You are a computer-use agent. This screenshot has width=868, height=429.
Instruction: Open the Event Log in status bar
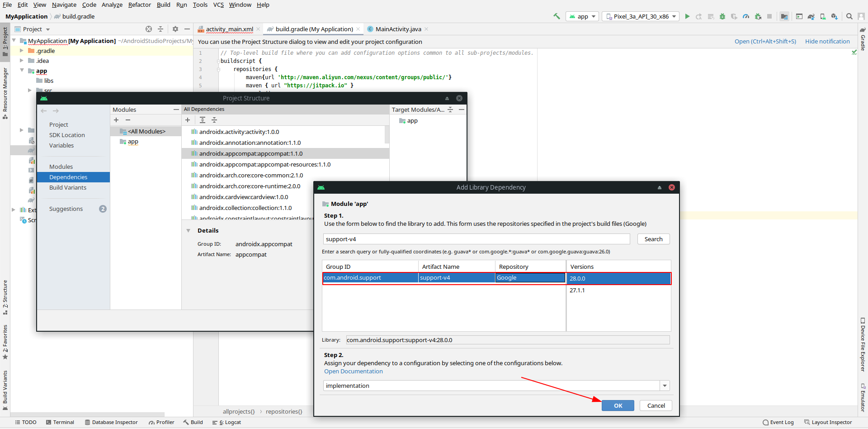pyautogui.click(x=778, y=422)
